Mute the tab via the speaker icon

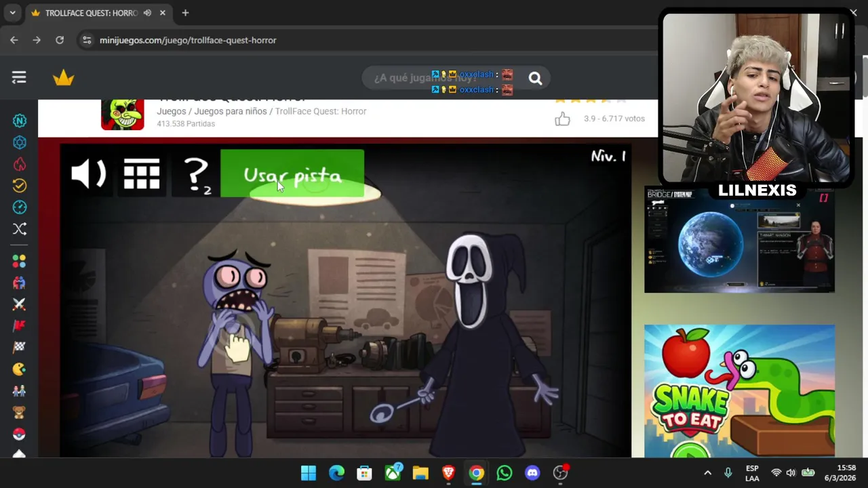coord(147,13)
